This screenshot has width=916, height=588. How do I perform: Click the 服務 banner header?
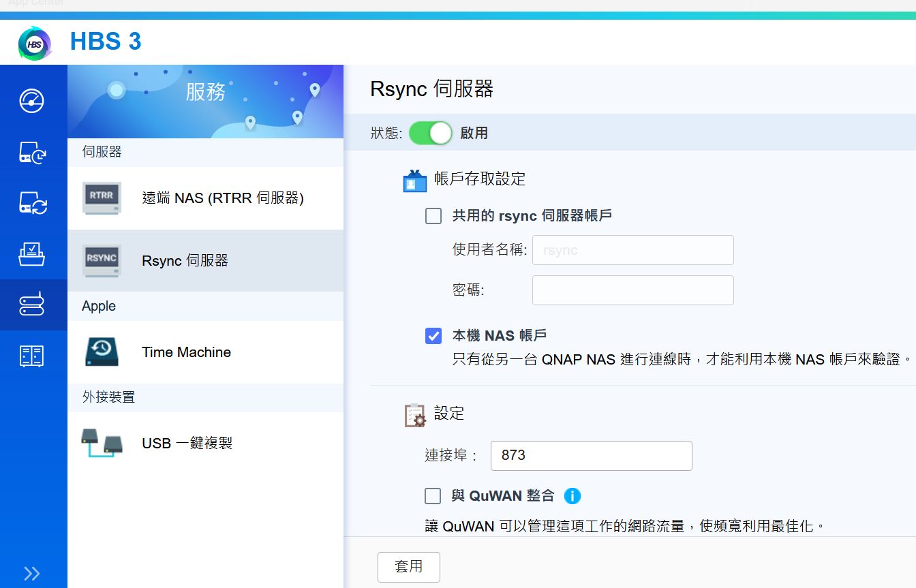coord(205,102)
